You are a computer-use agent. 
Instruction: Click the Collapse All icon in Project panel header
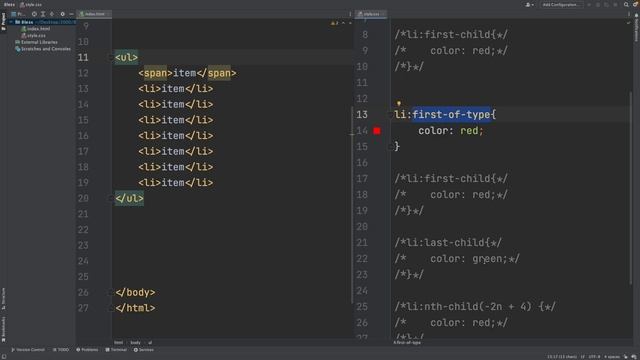52,14
